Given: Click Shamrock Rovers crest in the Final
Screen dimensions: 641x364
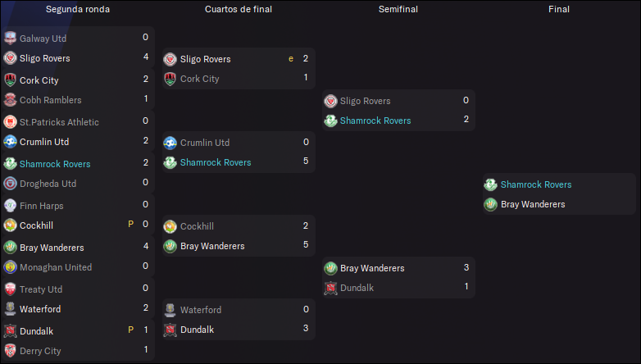Looking at the screenshot, I should 490,184.
